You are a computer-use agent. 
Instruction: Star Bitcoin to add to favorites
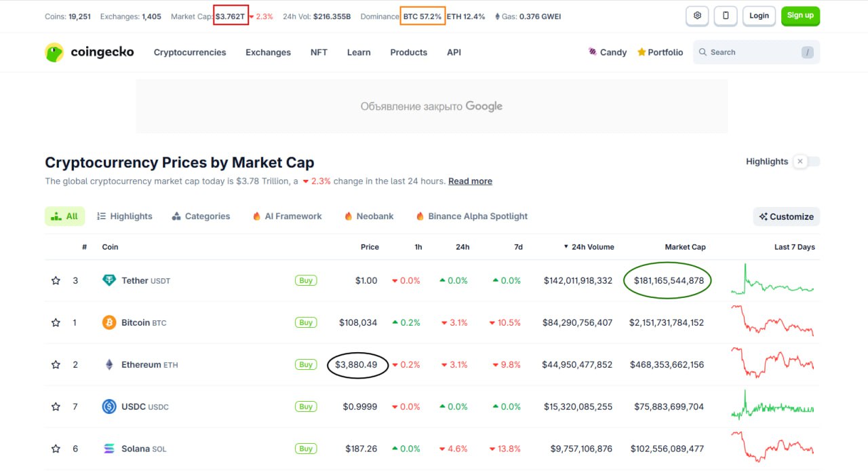coord(56,322)
